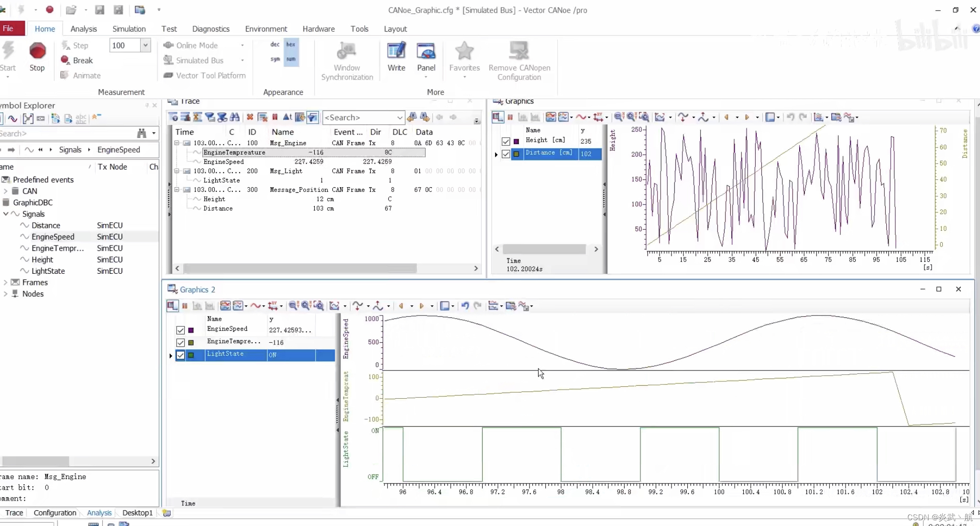Select the hex display format button
980x526 pixels.
tap(291, 45)
